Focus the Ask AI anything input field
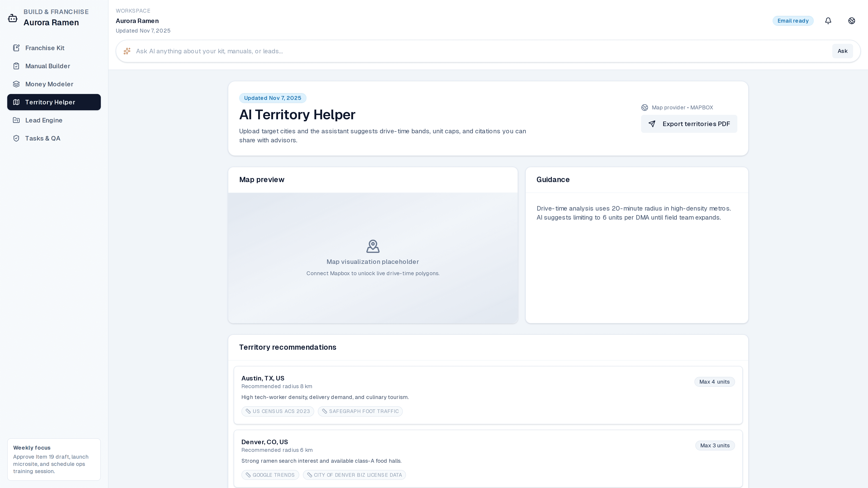The width and height of the screenshot is (868, 488). click(472, 51)
